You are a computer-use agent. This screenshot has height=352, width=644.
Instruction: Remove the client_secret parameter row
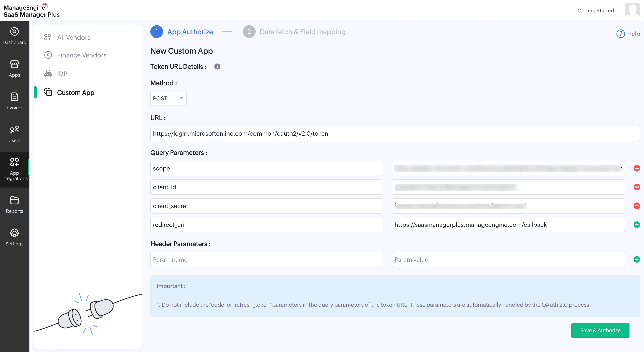(637, 206)
